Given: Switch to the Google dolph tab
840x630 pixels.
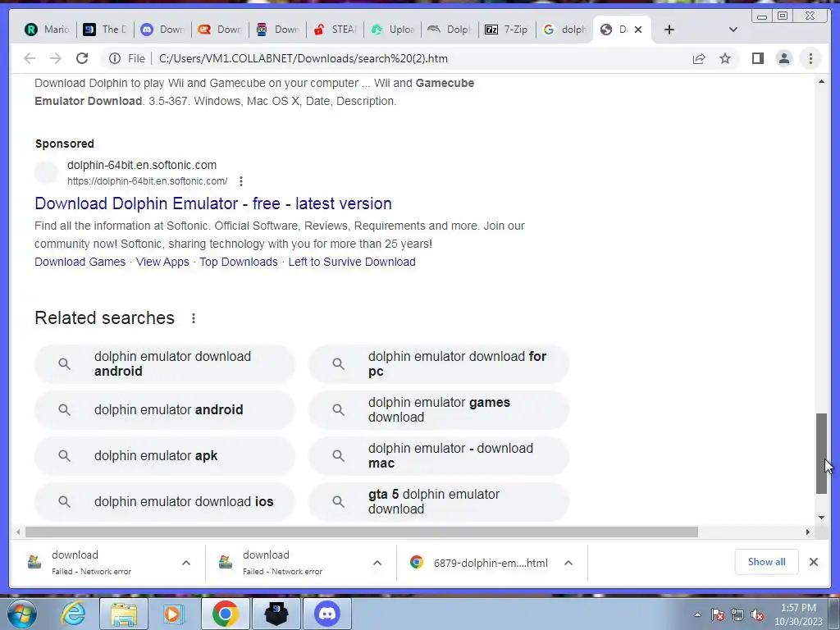Looking at the screenshot, I should tap(564, 30).
